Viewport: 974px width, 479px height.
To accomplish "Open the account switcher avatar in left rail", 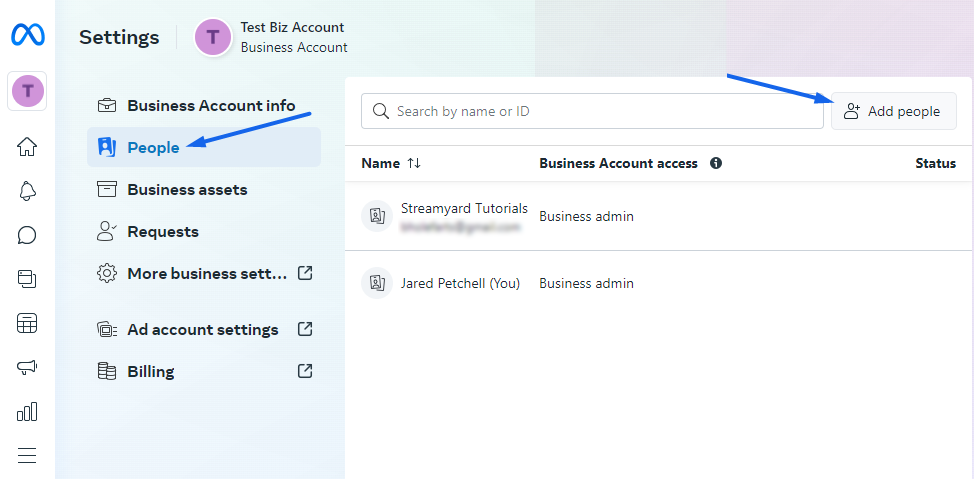I will pyautogui.click(x=27, y=91).
